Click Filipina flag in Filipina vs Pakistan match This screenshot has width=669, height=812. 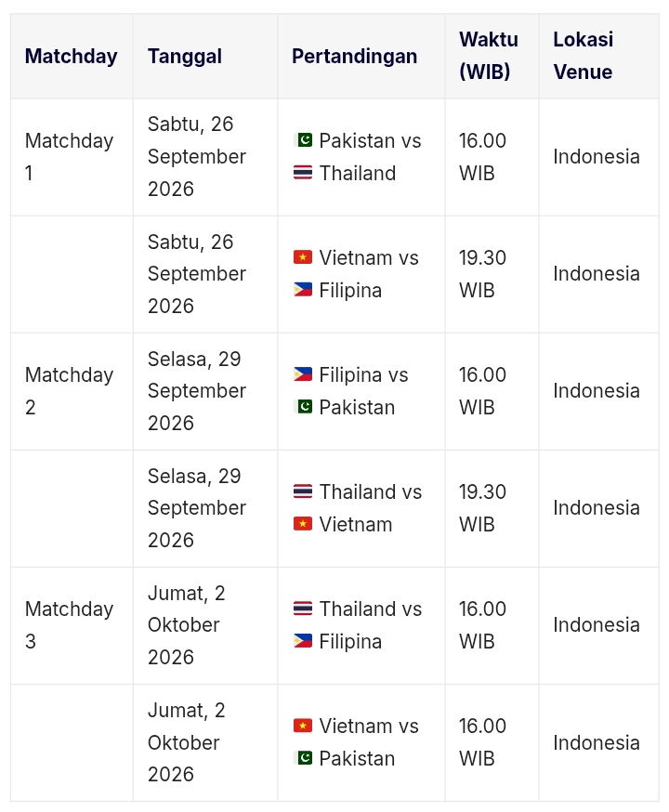pyautogui.click(x=303, y=374)
